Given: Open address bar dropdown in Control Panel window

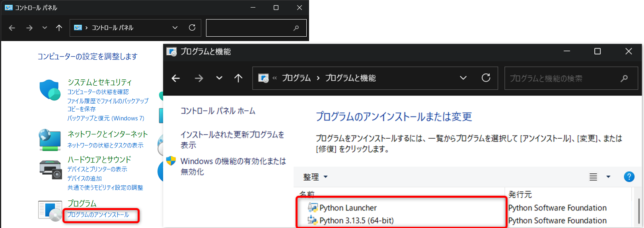Looking at the screenshot, I should click(175, 28).
